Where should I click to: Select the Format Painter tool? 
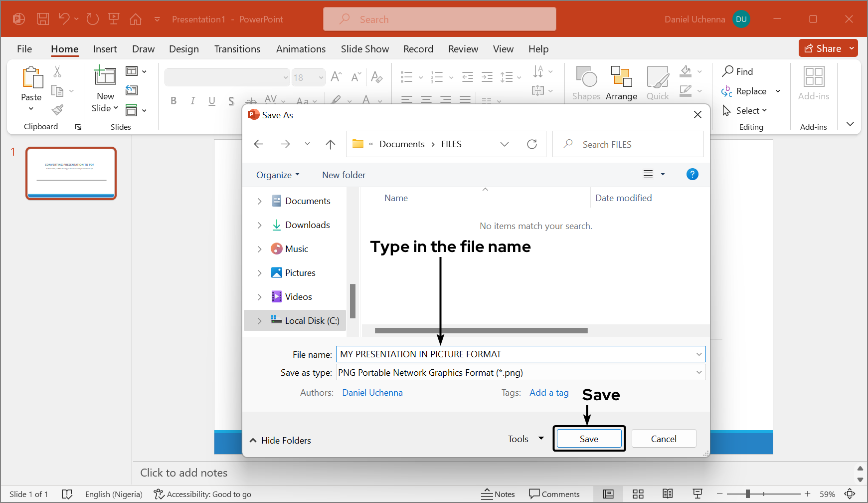pyautogui.click(x=57, y=109)
